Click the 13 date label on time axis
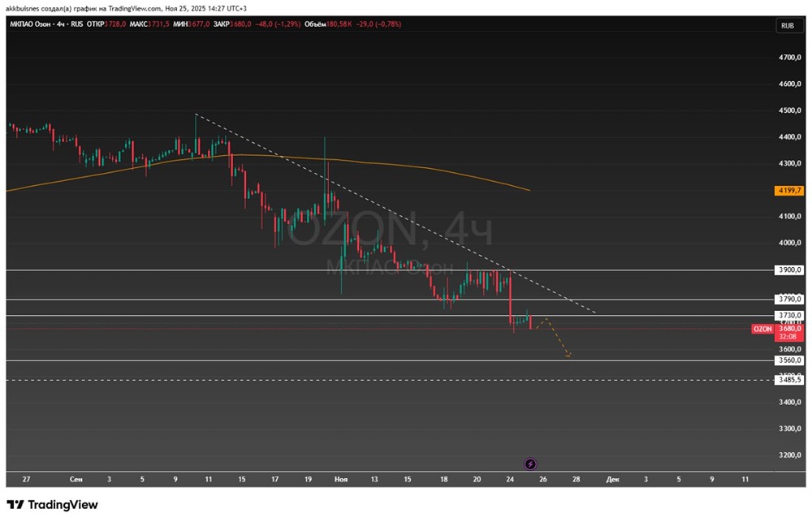This screenshot has height=522, width=812. click(374, 480)
